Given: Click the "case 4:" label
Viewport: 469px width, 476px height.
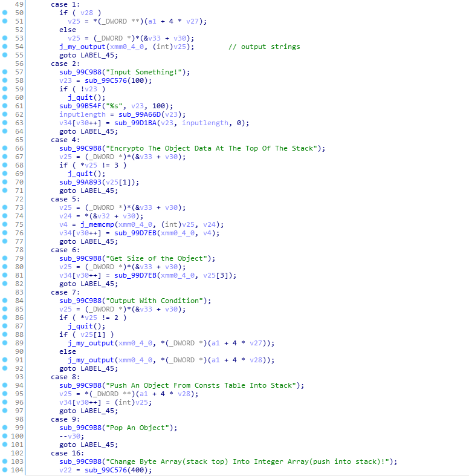Looking at the screenshot, I should [65, 140].
